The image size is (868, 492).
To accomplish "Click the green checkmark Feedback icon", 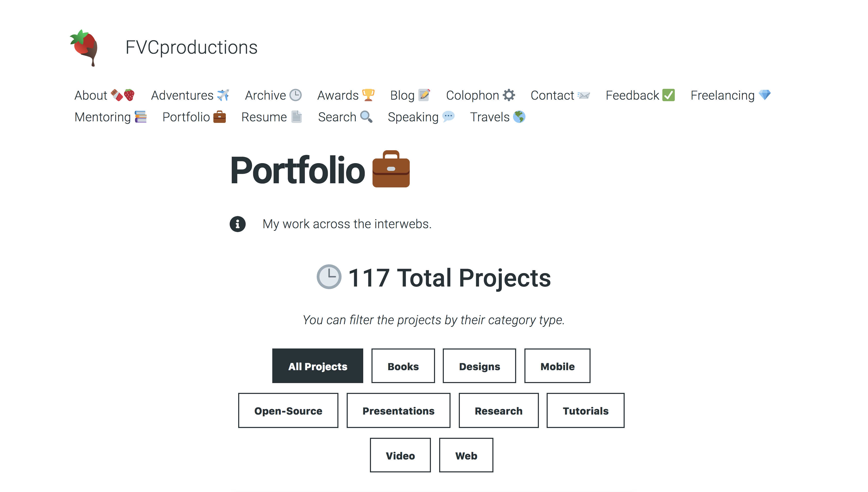I will point(669,95).
